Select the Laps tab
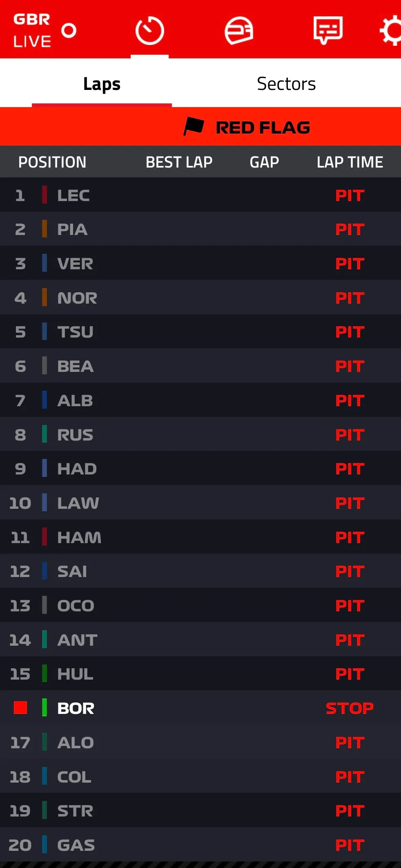Screen dimensions: 401x868 click(102, 84)
